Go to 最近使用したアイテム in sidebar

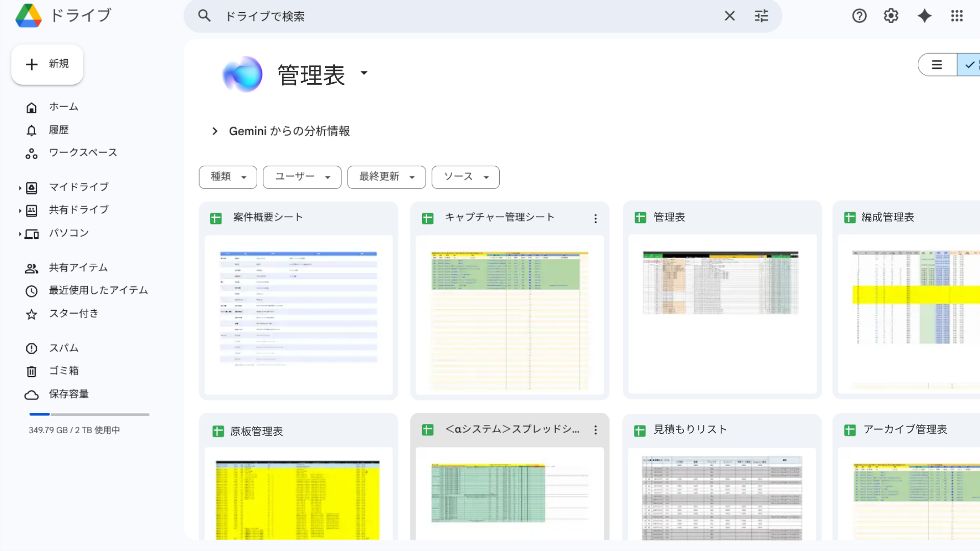[x=98, y=290]
